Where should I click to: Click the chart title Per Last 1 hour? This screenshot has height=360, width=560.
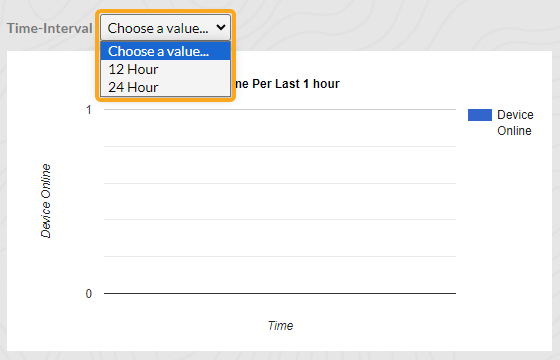[x=296, y=84]
